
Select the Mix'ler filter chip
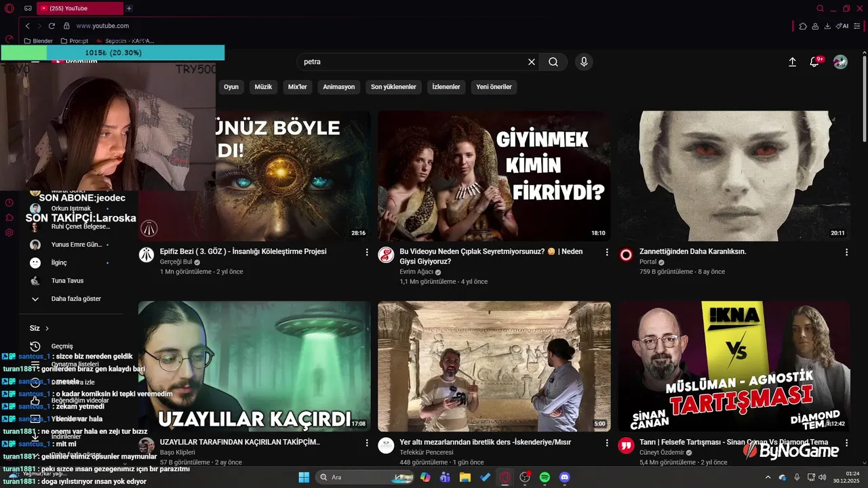click(298, 87)
